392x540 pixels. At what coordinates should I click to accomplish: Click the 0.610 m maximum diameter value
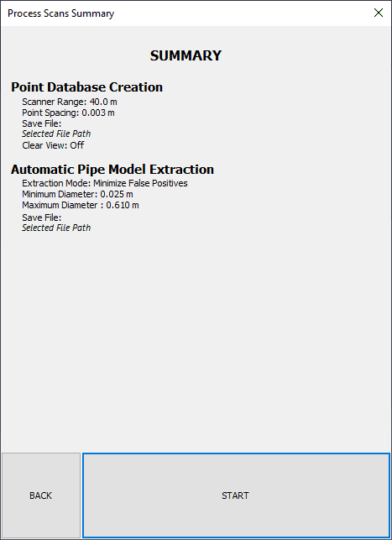123,205
